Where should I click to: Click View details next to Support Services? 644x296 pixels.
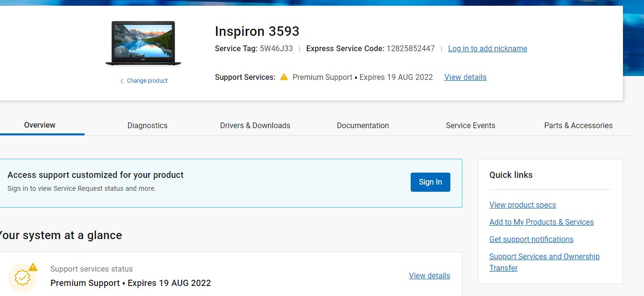465,77
